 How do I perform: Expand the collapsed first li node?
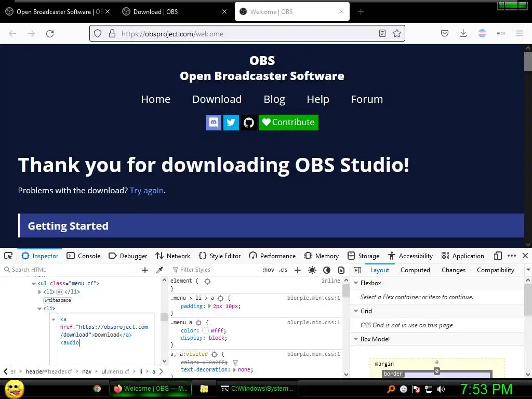click(39, 292)
